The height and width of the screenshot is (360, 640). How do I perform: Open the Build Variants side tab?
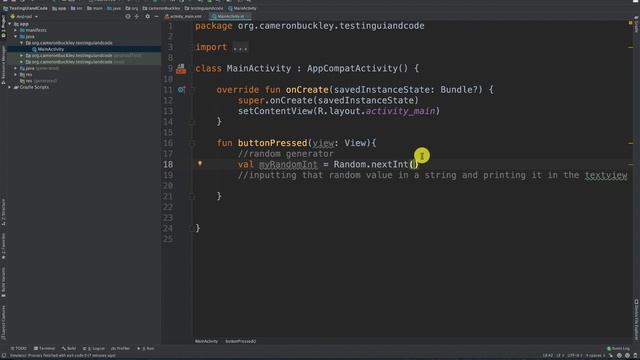click(3, 282)
